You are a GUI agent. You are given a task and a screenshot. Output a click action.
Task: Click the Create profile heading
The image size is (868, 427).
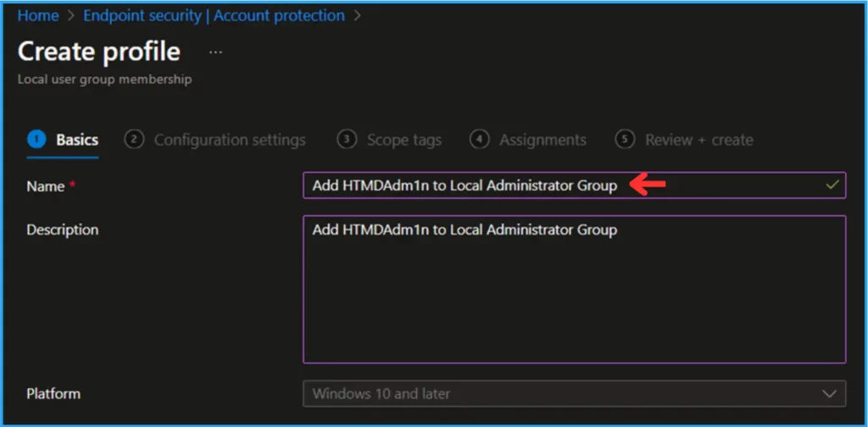99,52
